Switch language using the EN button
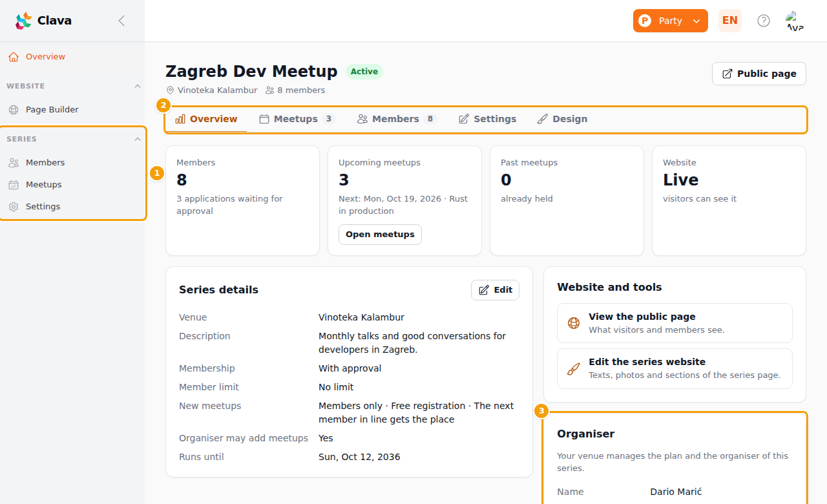 tap(730, 21)
